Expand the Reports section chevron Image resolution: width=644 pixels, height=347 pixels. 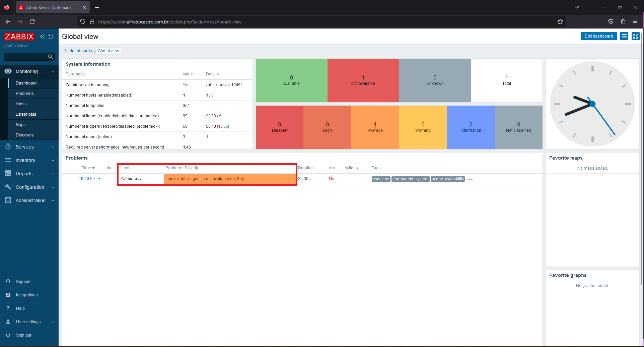(x=53, y=174)
